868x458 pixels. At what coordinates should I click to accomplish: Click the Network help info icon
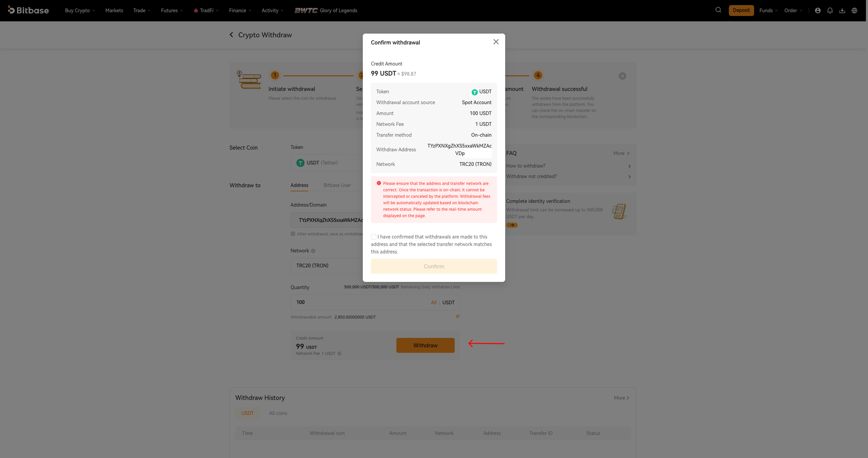tap(313, 251)
